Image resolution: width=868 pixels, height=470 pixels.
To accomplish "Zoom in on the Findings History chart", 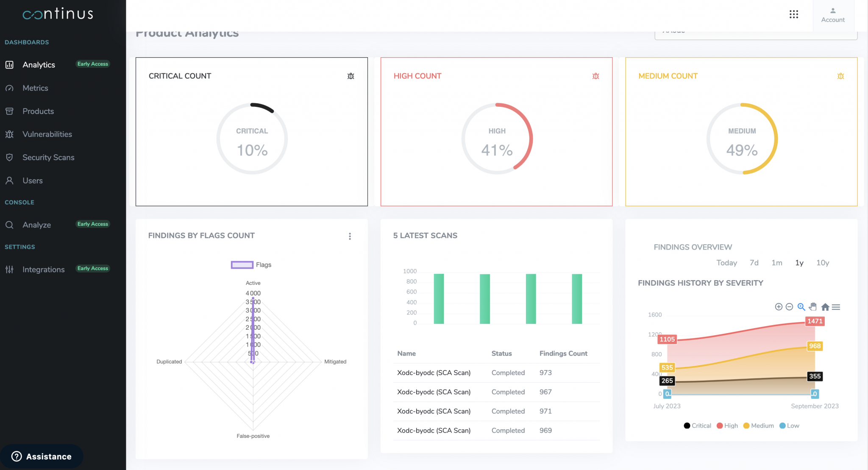I will tap(779, 306).
